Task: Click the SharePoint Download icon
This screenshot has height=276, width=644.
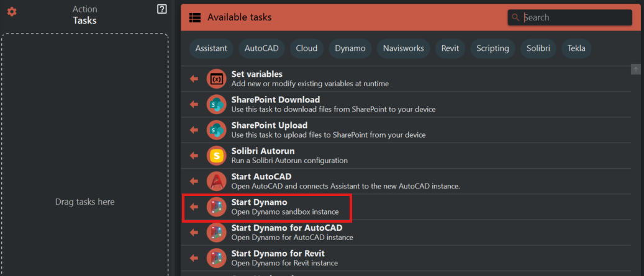Action: tap(217, 104)
